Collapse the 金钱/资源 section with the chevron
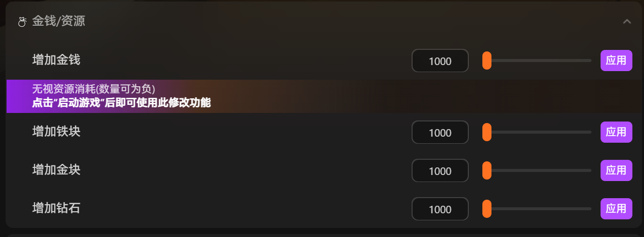The width and height of the screenshot is (644, 237). pos(627,22)
